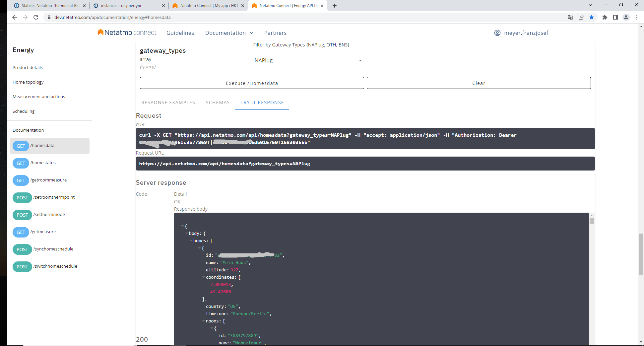Image resolution: width=644 pixels, height=346 pixels.
Task: Open Scheduling in the sidebar
Action: (x=24, y=111)
